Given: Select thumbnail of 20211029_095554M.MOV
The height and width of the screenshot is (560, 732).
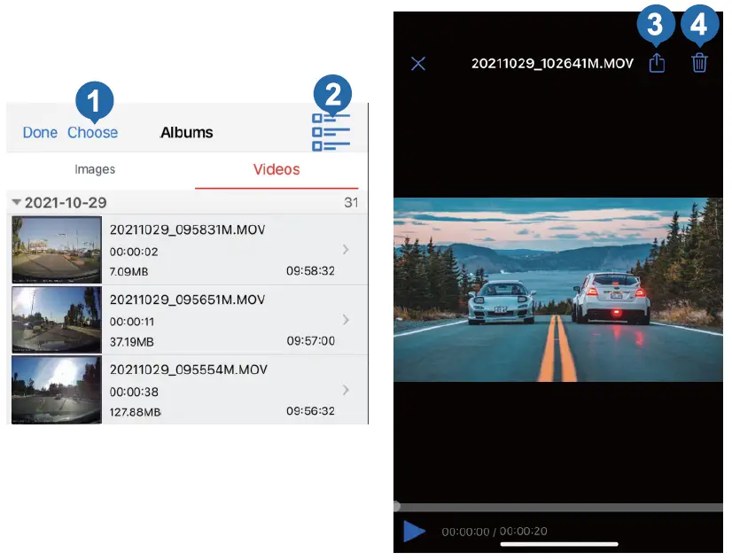Looking at the screenshot, I should pyautogui.click(x=56, y=390).
